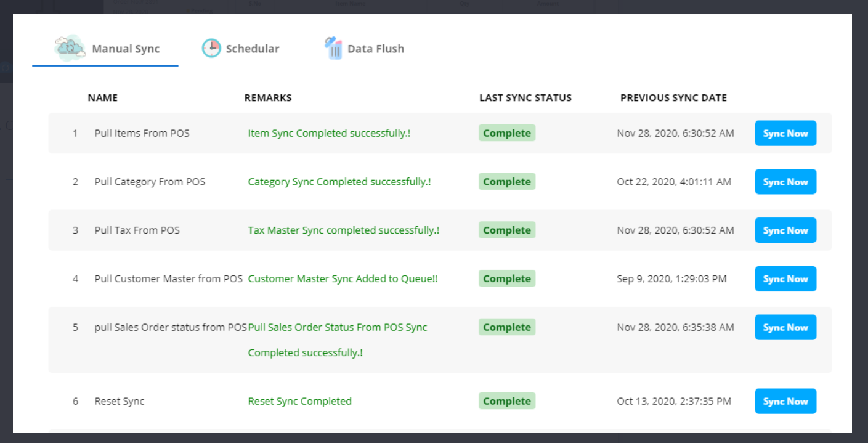Select the Manual Sync tab label
868x443 pixels.
click(x=126, y=49)
